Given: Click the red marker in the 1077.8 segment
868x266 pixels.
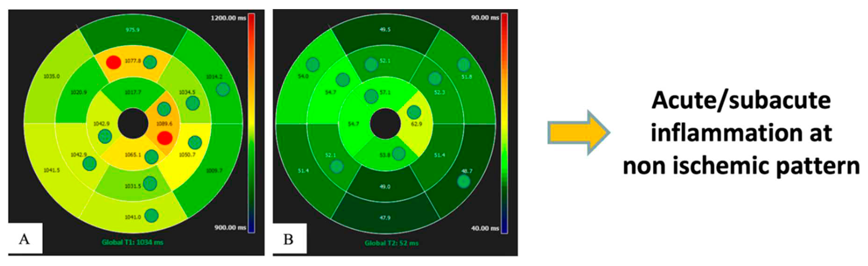Looking at the screenshot, I should [x=113, y=62].
